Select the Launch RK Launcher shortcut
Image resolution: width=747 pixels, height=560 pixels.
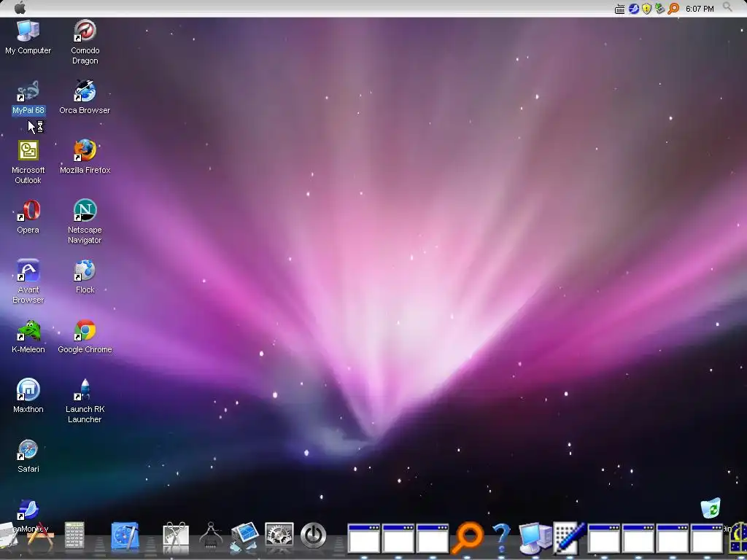85,389
